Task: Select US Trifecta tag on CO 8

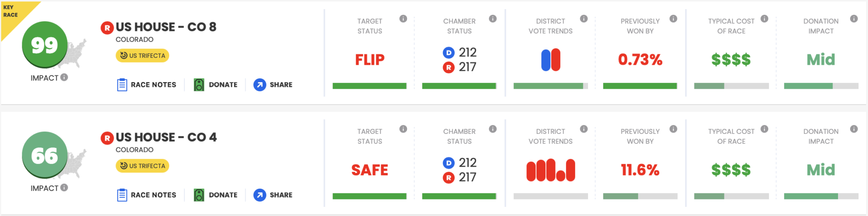Action: pyautogui.click(x=142, y=56)
